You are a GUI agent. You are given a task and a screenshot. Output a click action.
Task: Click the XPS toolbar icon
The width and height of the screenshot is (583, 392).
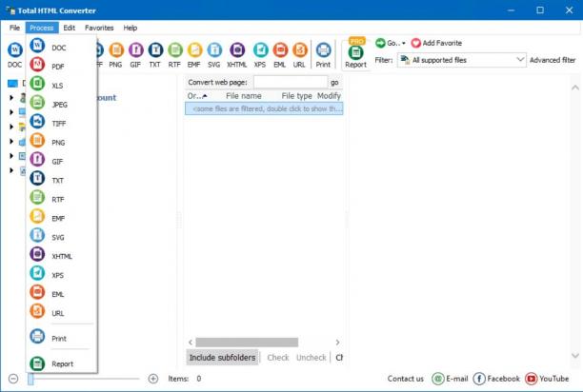(260, 55)
